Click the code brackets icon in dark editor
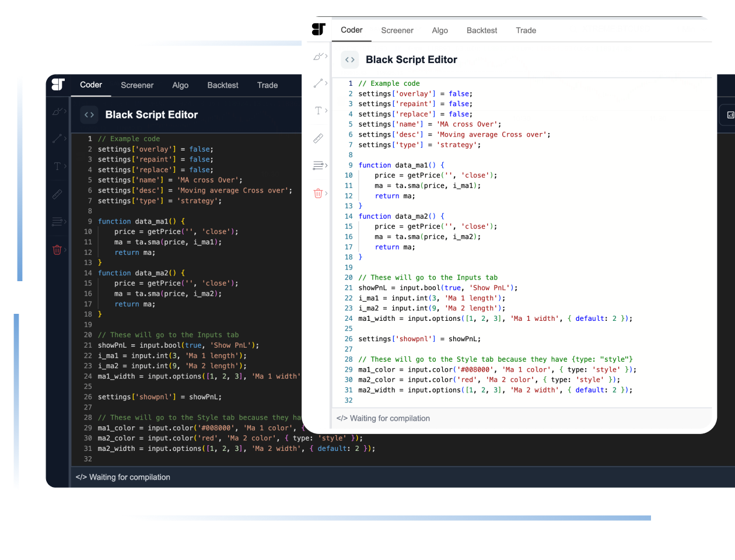Viewport: 735px width, 560px height. (89, 115)
